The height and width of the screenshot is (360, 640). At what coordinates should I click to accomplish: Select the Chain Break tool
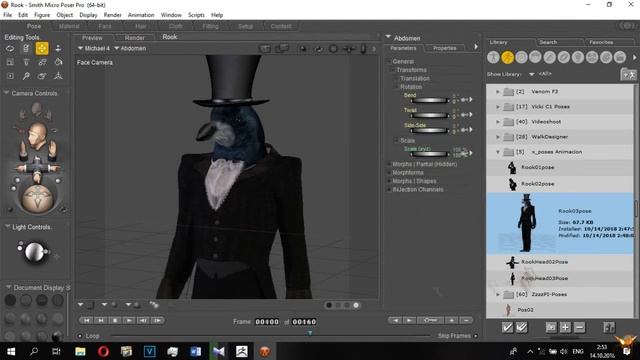[42, 62]
